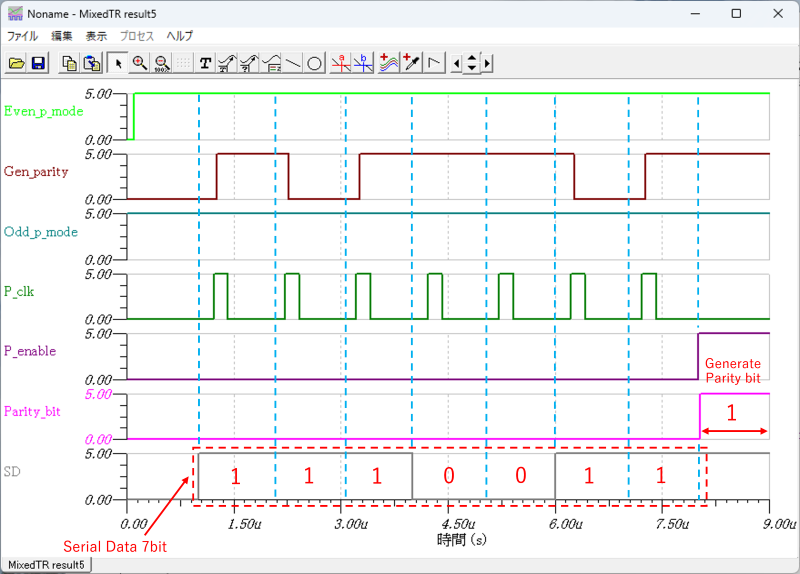Save the result with the floppy icon
The height and width of the screenshot is (574, 800).
(x=38, y=63)
